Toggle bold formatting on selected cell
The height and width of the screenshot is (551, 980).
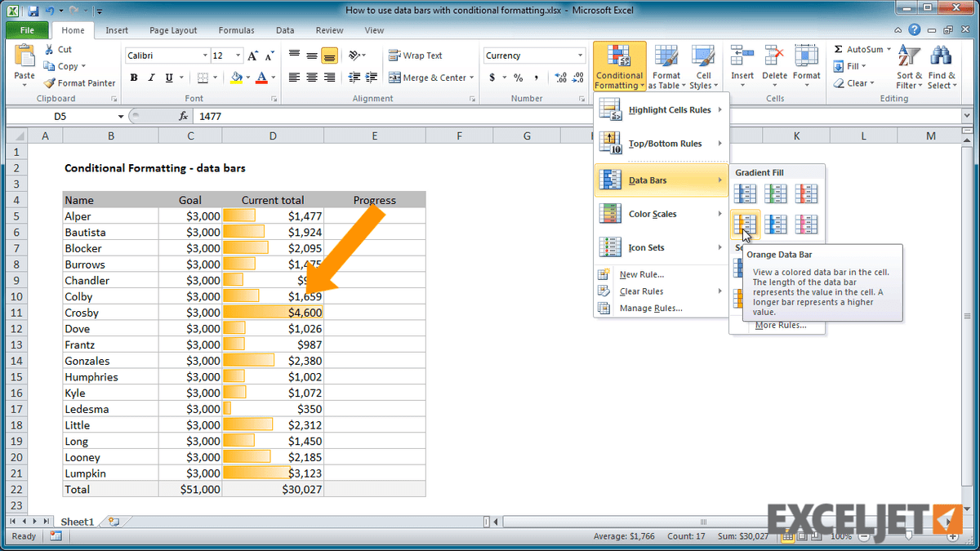point(134,77)
